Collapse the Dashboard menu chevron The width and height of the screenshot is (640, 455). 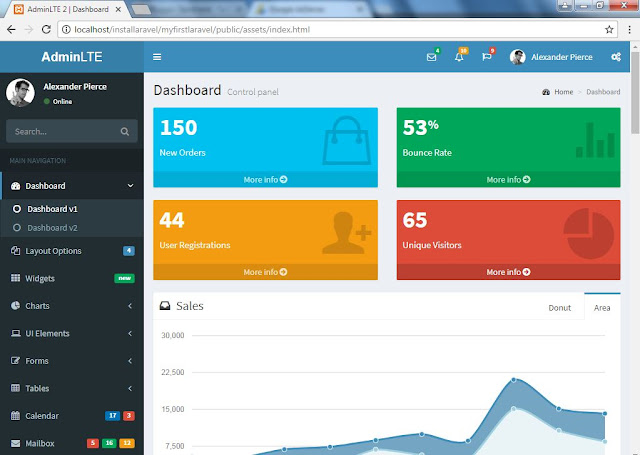(x=130, y=186)
